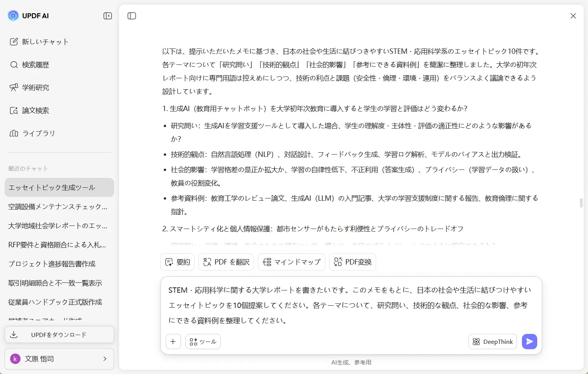Screen dimensions: 588x374
Task: Click the 技術的観点 bullet line
Action: (347, 154)
